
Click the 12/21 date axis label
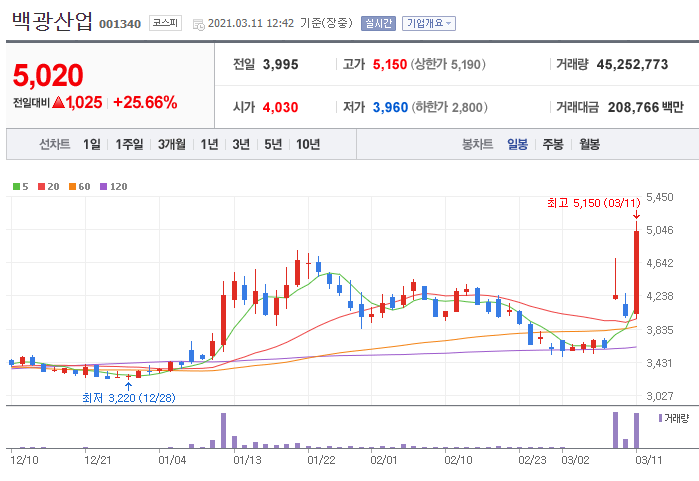[x=98, y=460]
